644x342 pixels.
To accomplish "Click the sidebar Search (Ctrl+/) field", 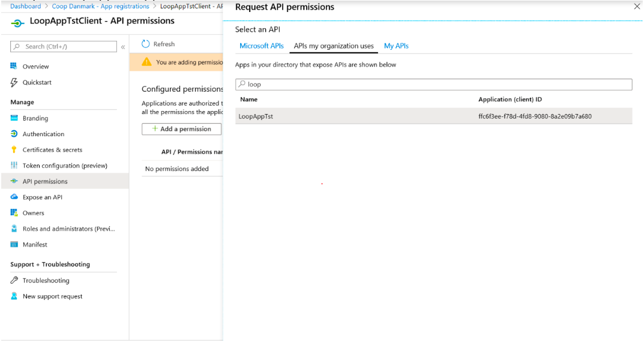I will coord(64,46).
